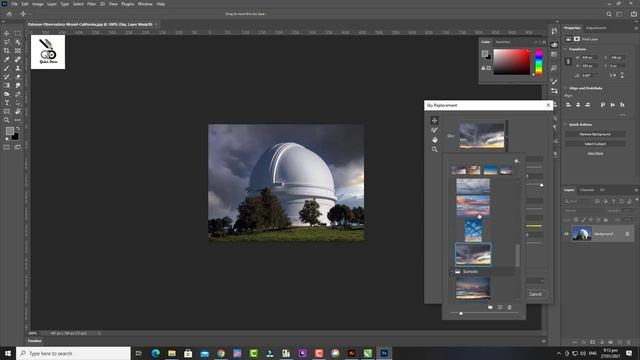640x360 pixels.
Task: Open the Sky preview dropdown arrow
Action: pyautogui.click(x=507, y=136)
